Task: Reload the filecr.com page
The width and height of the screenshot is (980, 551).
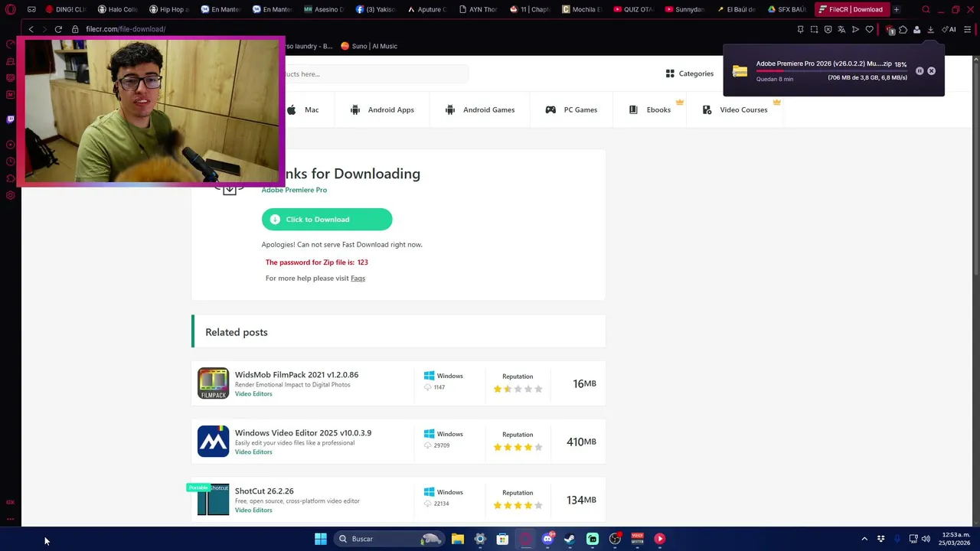Action: (58, 29)
